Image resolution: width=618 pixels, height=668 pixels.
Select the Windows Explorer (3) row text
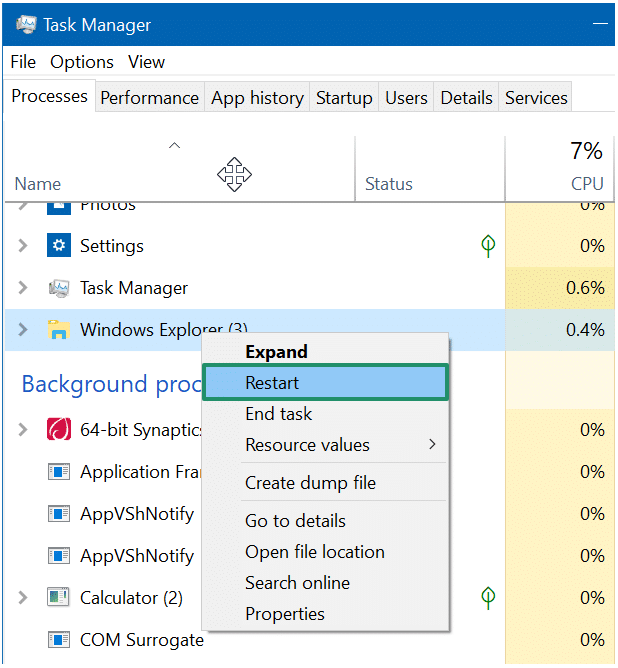tap(164, 329)
